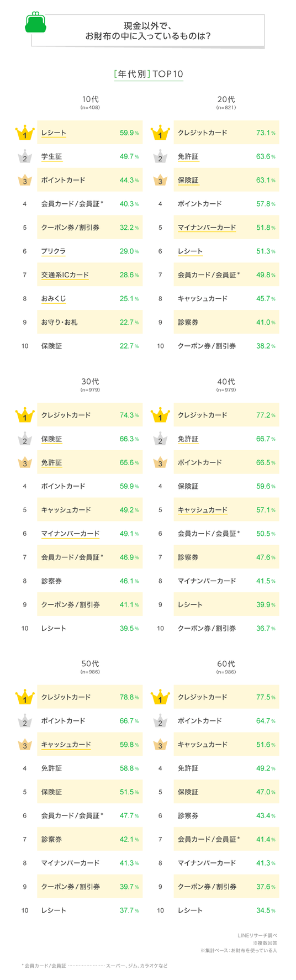Viewport: 296px width, 980px height.
Task: Click キャッシュカード 57.1% in 40代
Action: tap(226, 510)
